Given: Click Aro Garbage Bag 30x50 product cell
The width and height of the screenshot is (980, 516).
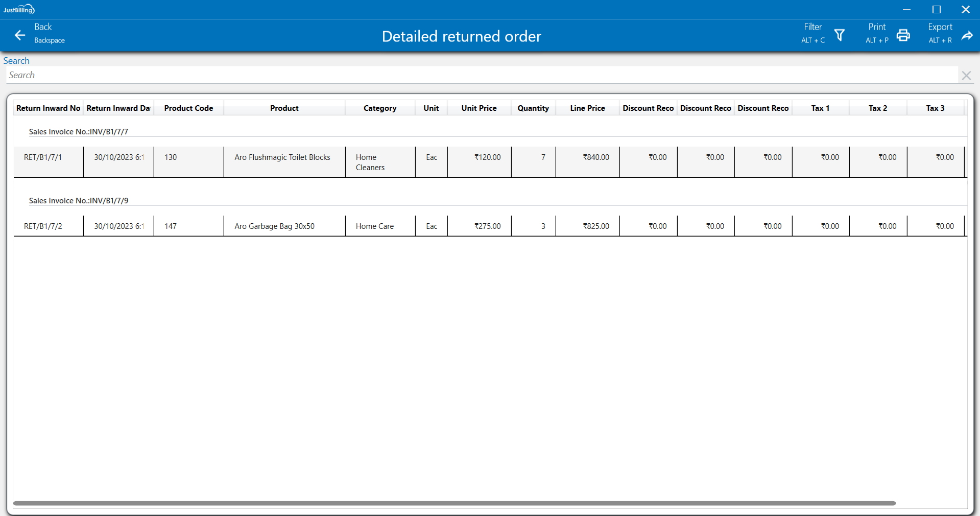Looking at the screenshot, I should coord(274,226).
